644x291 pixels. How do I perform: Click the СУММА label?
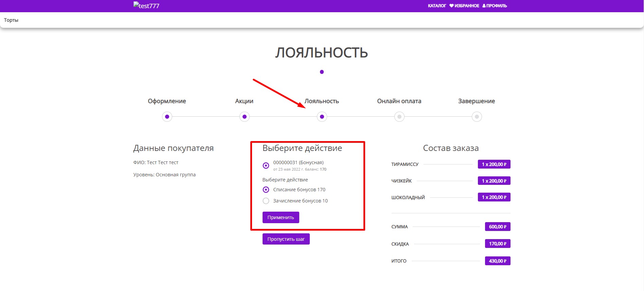[399, 227]
